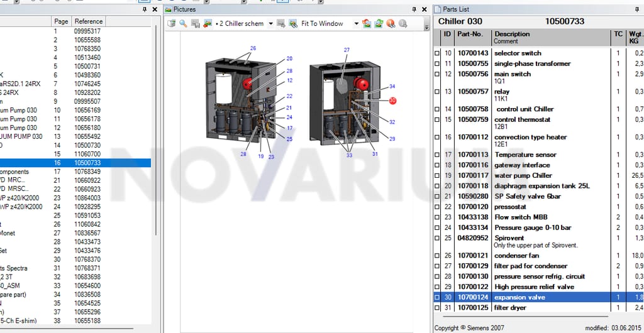This screenshot has height=333, width=644.
Task: Open the Pictures toolbar overflow arrow
Action: [427, 27]
